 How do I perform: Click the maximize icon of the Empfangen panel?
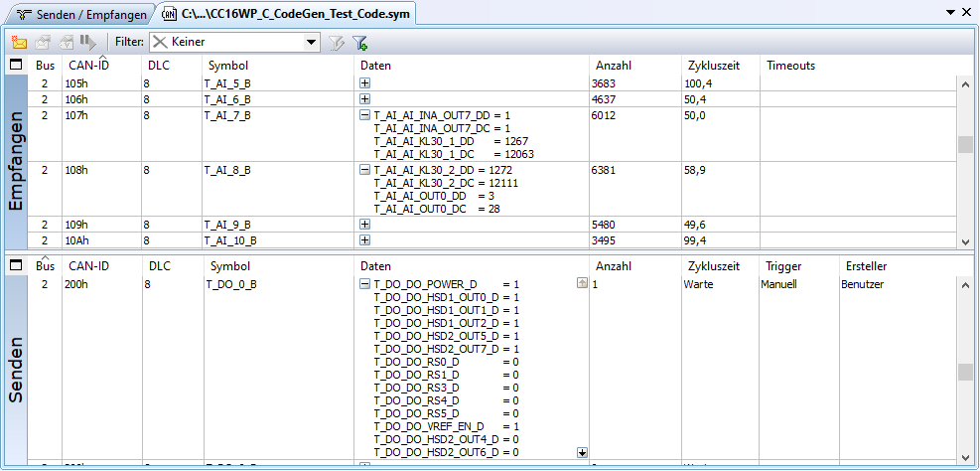point(16,65)
